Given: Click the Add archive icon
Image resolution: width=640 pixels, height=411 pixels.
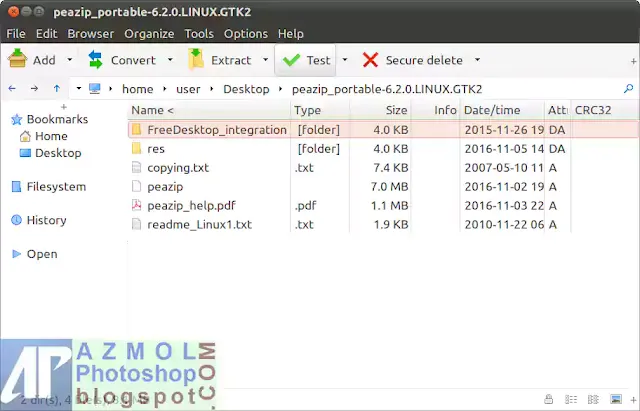Looking at the screenshot, I should point(18,58).
